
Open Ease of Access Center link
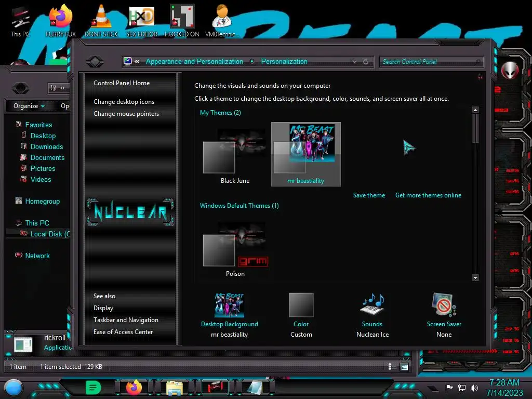(123, 332)
